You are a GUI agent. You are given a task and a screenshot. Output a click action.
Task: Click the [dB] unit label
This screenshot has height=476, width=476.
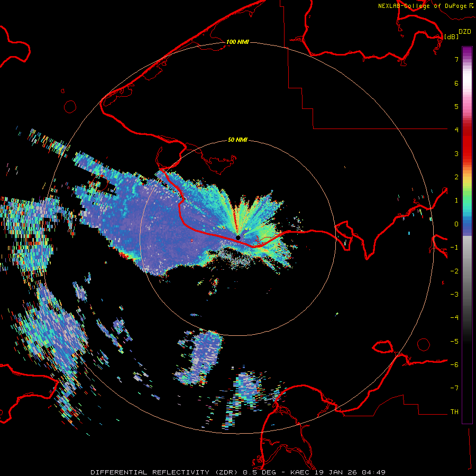(451, 36)
